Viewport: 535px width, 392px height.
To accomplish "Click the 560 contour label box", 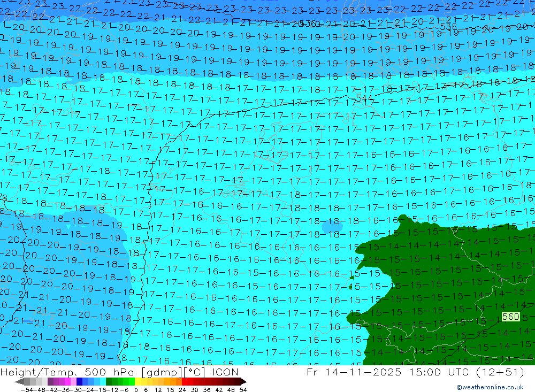I will point(510,317).
